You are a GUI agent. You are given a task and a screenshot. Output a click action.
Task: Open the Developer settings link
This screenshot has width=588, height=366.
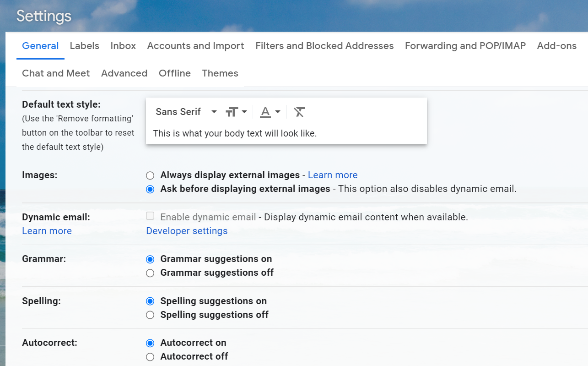[187, 231]
